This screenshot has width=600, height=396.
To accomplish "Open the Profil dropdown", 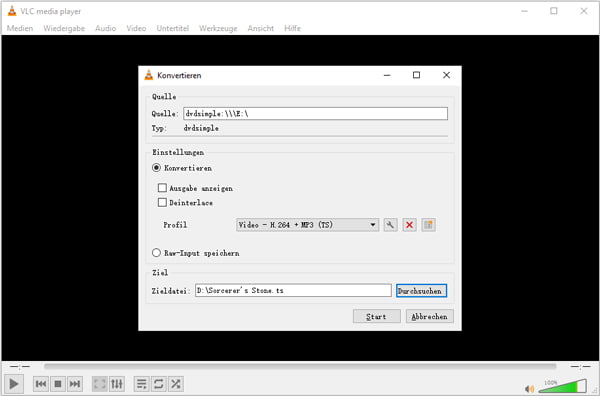I will (x=307, y=225).
